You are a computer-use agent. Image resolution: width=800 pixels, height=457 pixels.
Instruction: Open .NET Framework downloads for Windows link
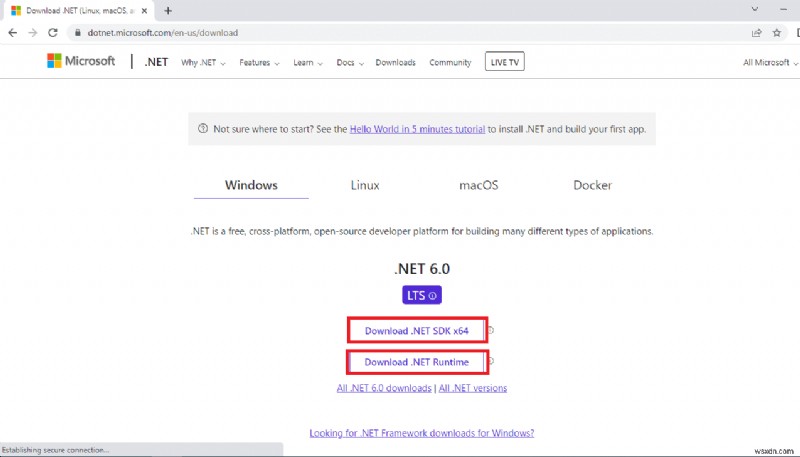click(x=422, y=433)
